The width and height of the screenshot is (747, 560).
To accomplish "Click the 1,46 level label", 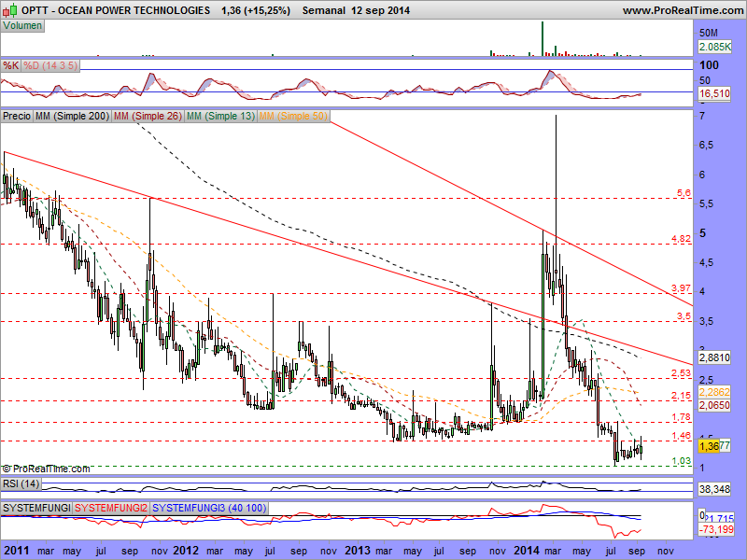I will [x=682, y=436].
